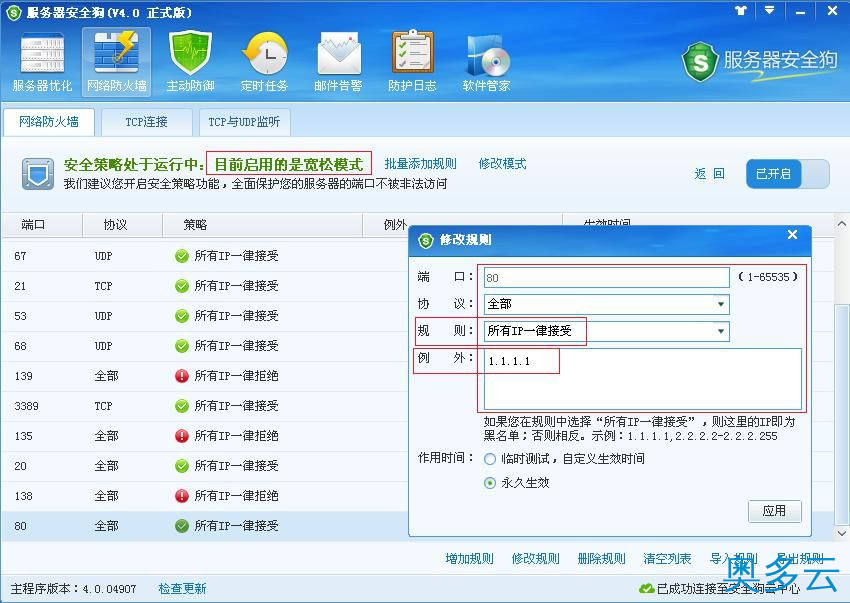This screenshot has height=603, width=850.
Task: Click red status icon of port 135 row
Action: coord(182,436)
